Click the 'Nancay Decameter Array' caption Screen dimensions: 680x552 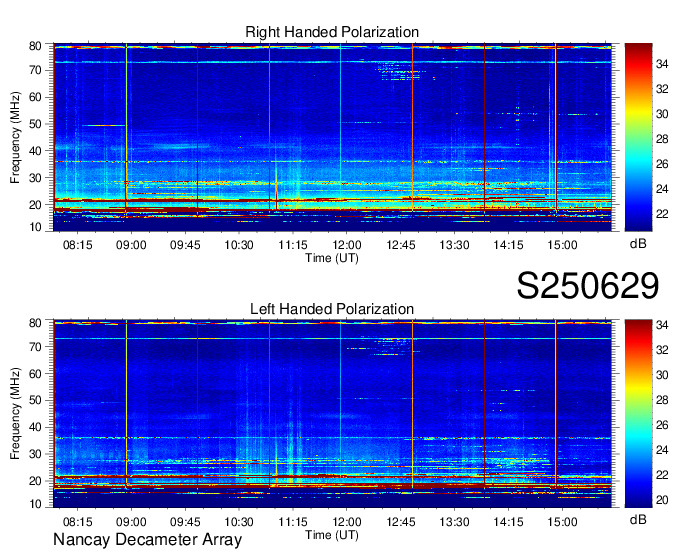(x=147, y=540)
